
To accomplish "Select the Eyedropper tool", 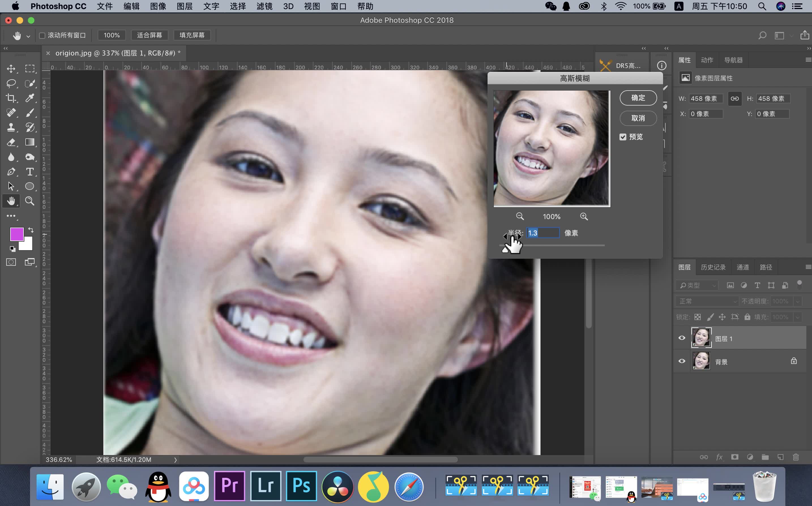I will point(30,98).
